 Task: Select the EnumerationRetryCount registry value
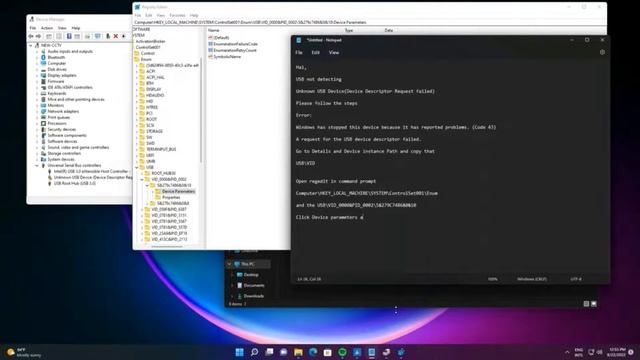pyautogui.click(x=235, y=51)
